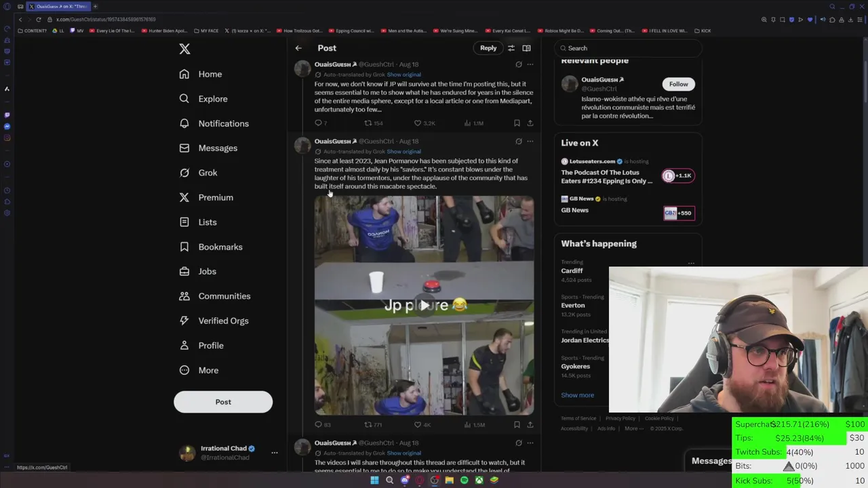Open Grok actions on the 'Since at least 2023' post
The width and height of the screenshot is (868, 488).
click(519, 141)
